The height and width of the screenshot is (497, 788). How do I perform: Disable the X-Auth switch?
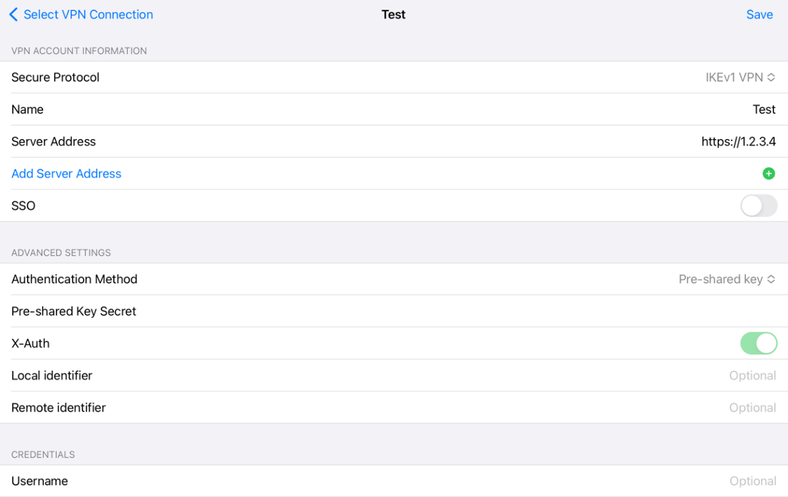point(758,343)
